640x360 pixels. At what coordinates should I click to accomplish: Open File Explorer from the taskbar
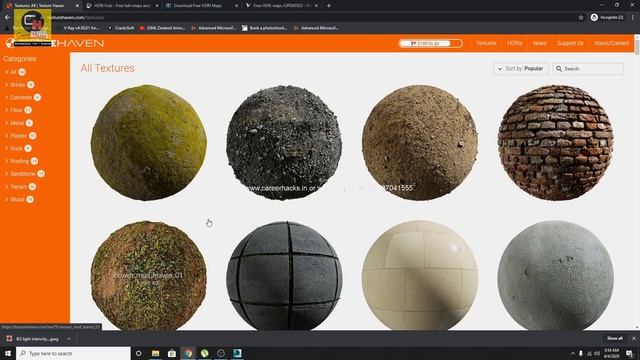[x=156, y=353]
